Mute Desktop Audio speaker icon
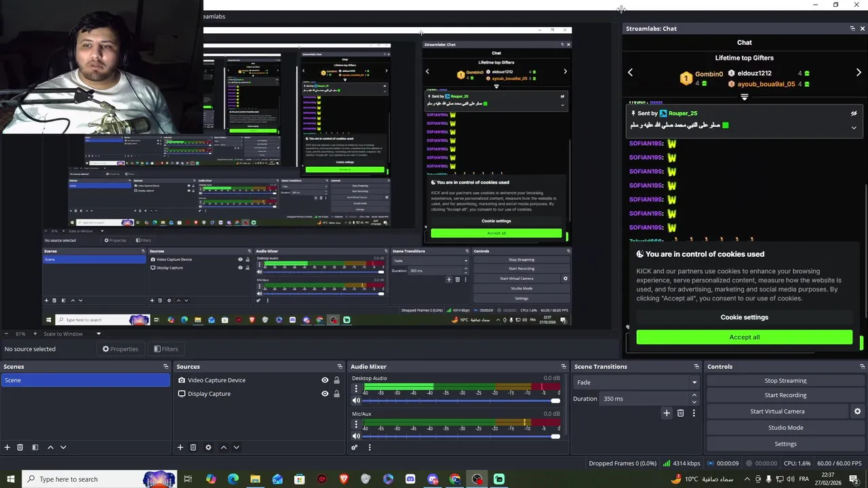 [x=356, y=401]
